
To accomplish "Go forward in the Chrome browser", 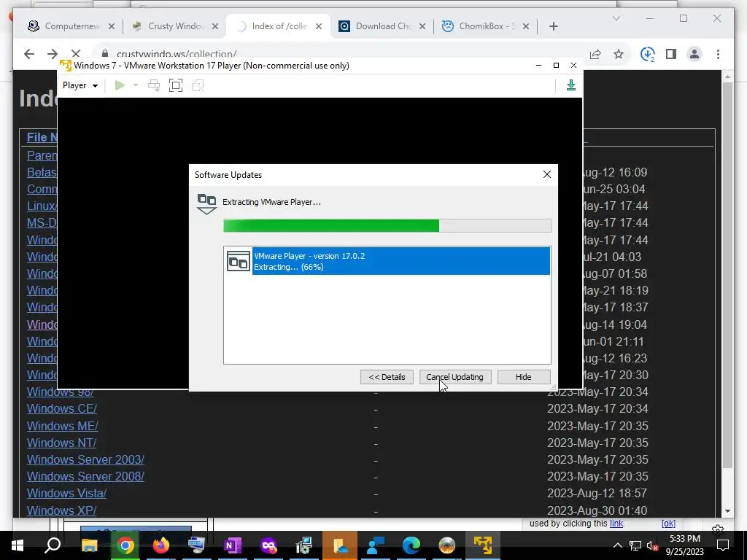I will click(x=53, y=54).
